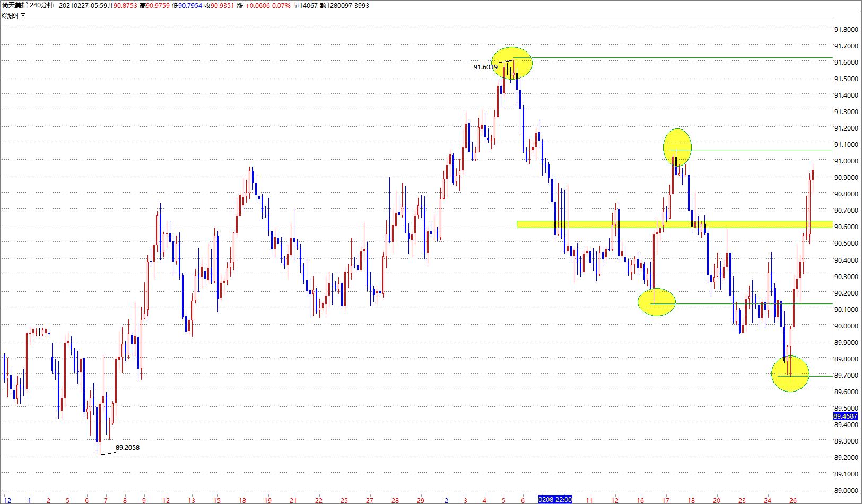Click the close price 90.9351
This screenshot has width=862, height=504.
(223, 5)
